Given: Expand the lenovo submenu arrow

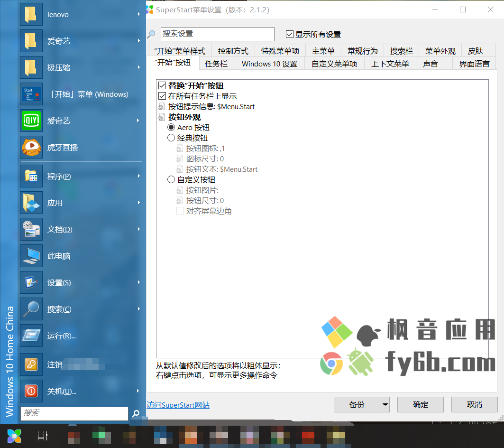Looking at the screenshot, I should (x=138, y=14).
